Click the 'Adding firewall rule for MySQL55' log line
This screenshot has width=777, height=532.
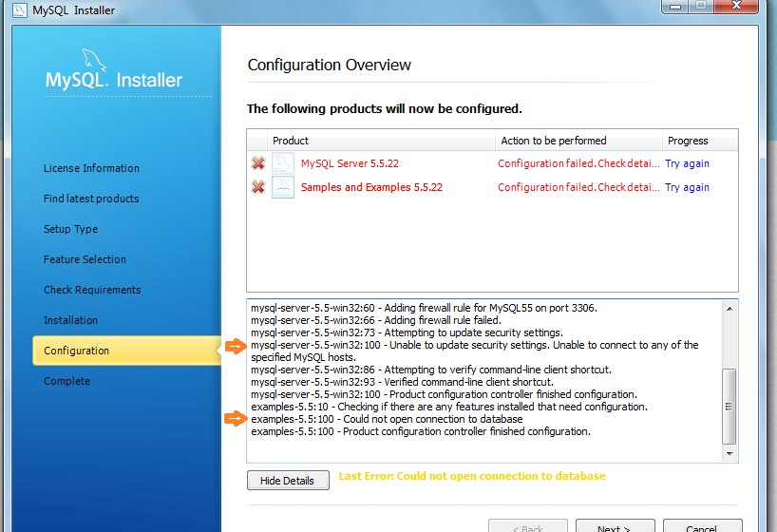[425, 308]
